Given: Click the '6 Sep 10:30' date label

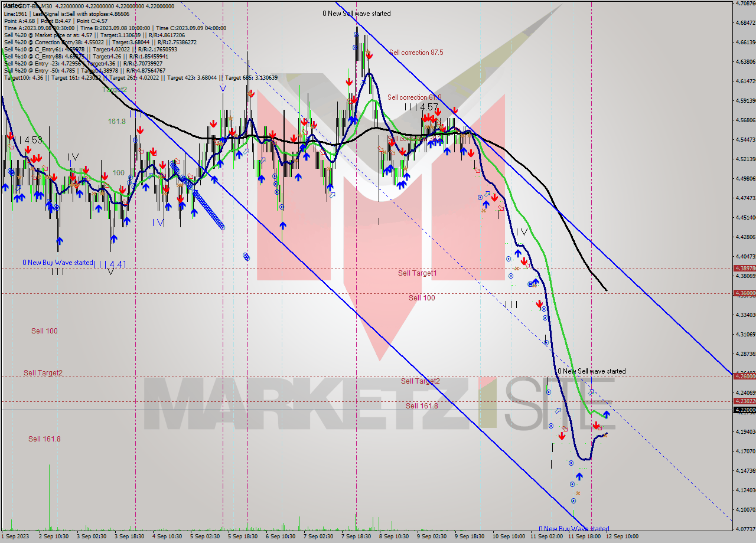Looking at the screenshot, I should click(281, 537).
